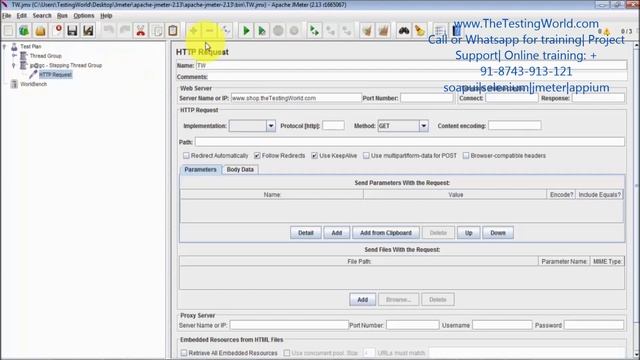Click Start no pauses icon

[x=262, y=31]
